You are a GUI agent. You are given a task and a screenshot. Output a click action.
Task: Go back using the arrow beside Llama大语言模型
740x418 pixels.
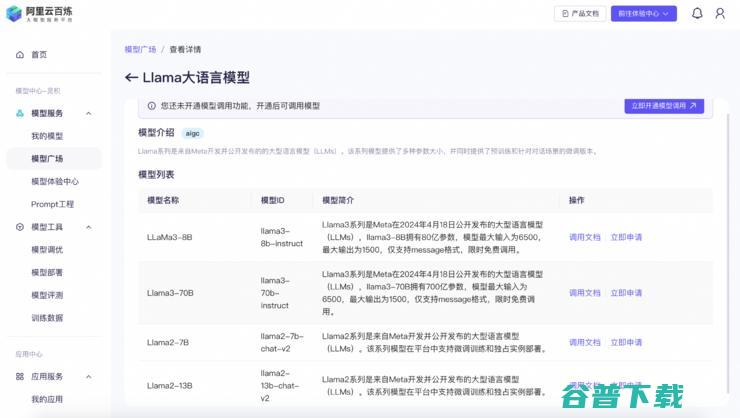[x=131, y=77]
